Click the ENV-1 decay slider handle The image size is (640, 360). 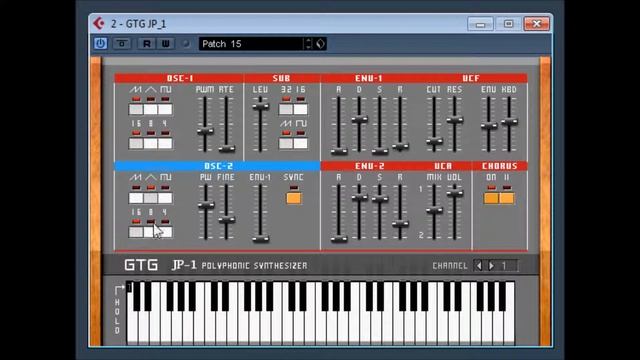(359, 119)
